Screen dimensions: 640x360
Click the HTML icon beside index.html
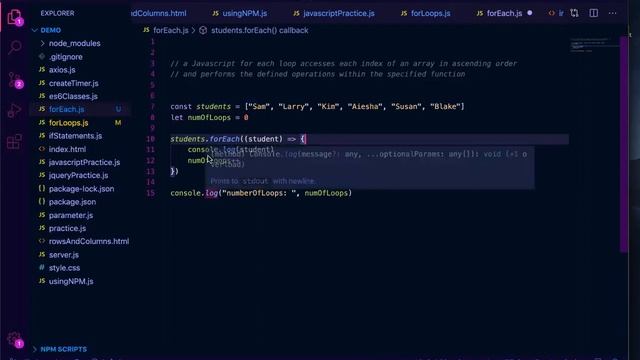tap(42, 149)
